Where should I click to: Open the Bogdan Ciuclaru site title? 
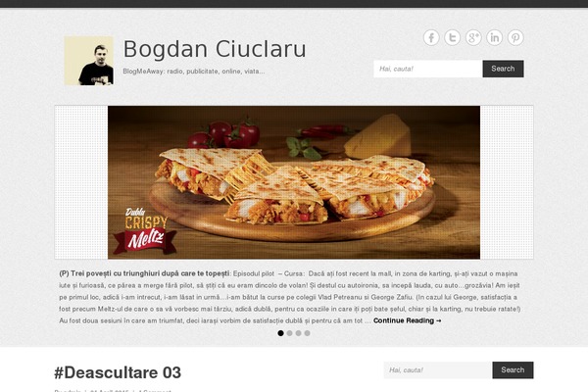tap(215, 49)
